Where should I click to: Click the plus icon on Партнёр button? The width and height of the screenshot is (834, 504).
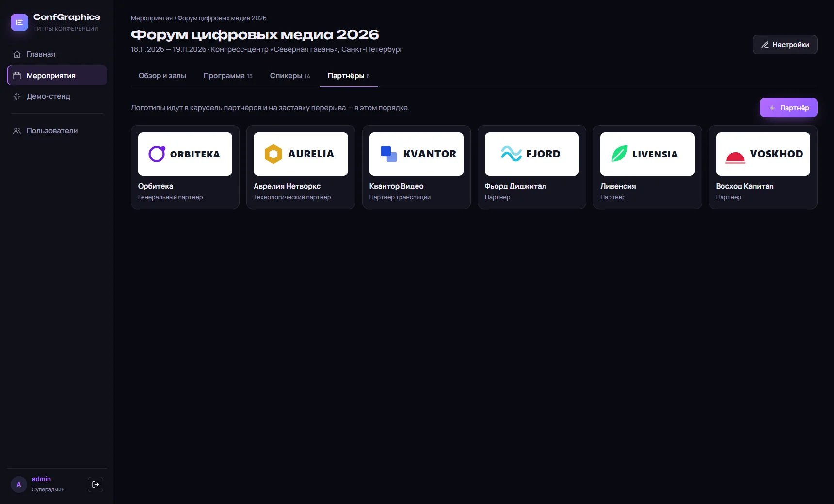pyautogui.click(x=772, y=108)
